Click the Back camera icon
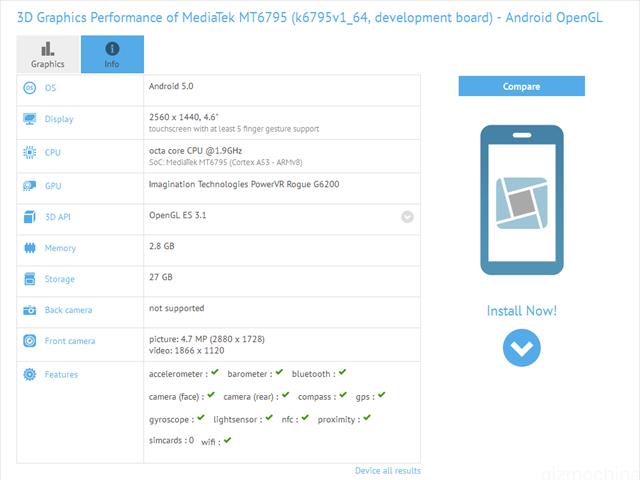The image size is (640, 480). pyautogui.click(x=29, y=310)
